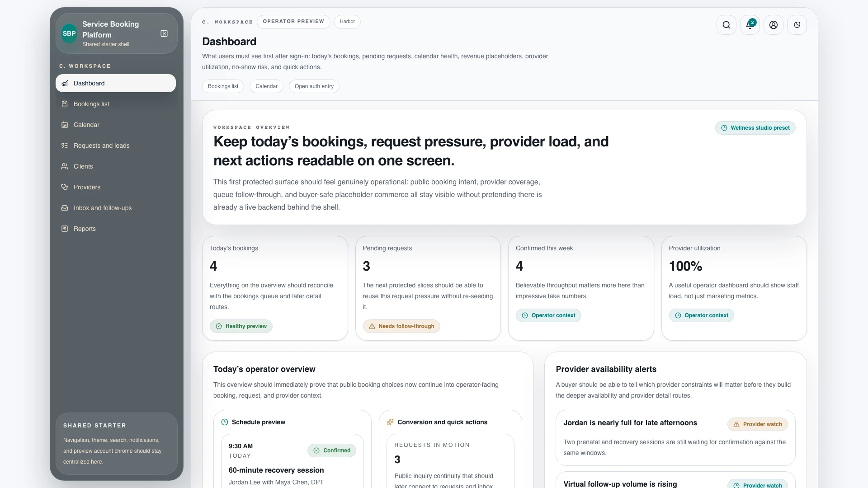Click Provider watch badge on Jordan alert
This screenshot has height=488, width=868.
coord(758,424)
